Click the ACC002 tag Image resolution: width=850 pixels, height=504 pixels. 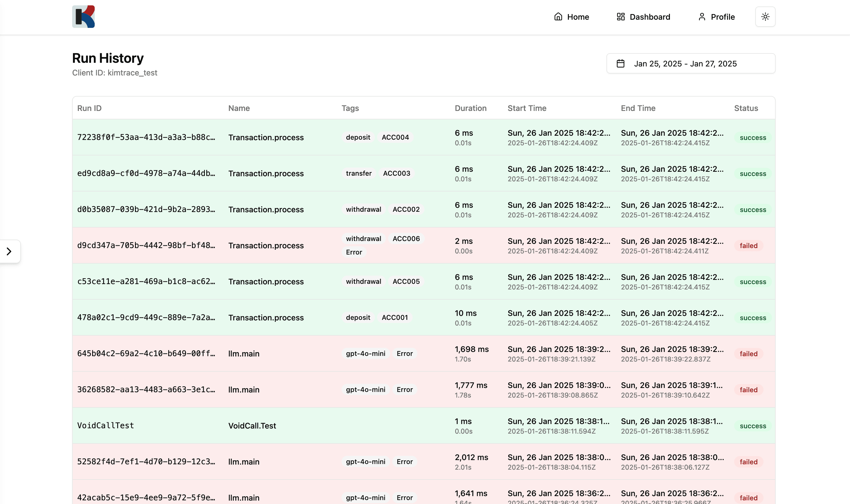tap(406, 209)
